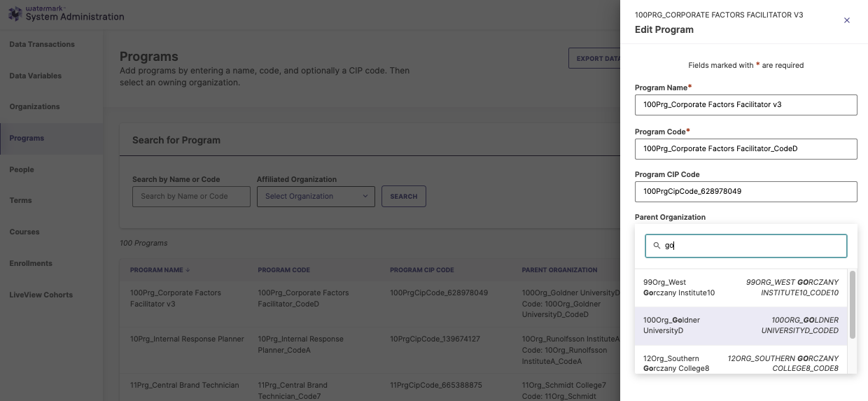
Task: Select 12Org_Southern Gorczany College8 option
Action: click(x=741, y=360)
